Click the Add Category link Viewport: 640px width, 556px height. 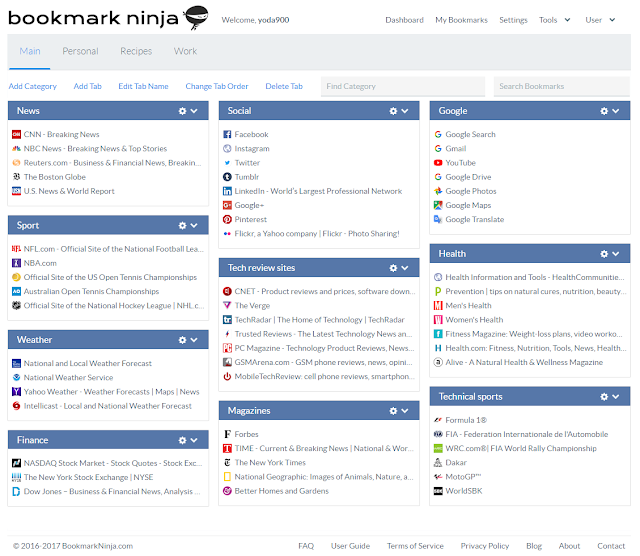point(33,86)
